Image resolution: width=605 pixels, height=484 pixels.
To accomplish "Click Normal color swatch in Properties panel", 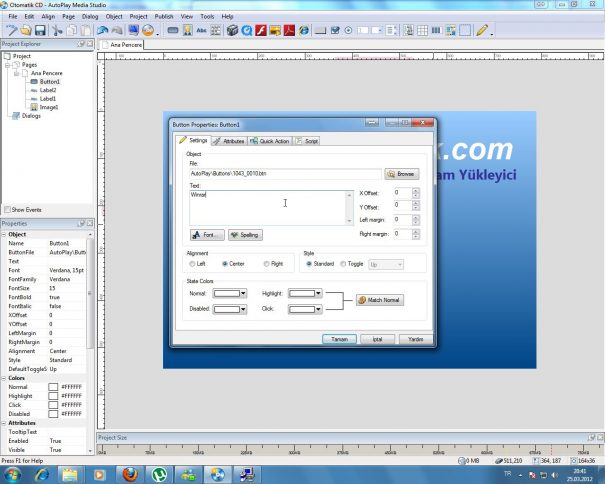I will [53, 387].
